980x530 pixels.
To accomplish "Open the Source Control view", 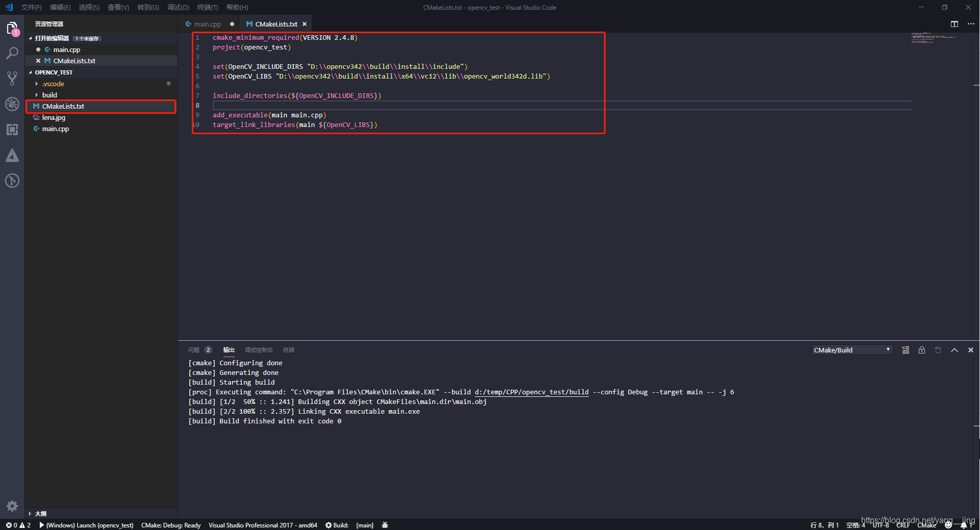I will click(x=12, y=78).
